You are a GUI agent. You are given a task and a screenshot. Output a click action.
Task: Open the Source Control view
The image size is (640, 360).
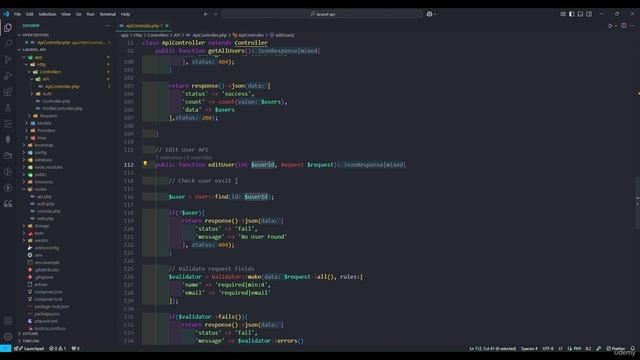[x=8, y=60]
